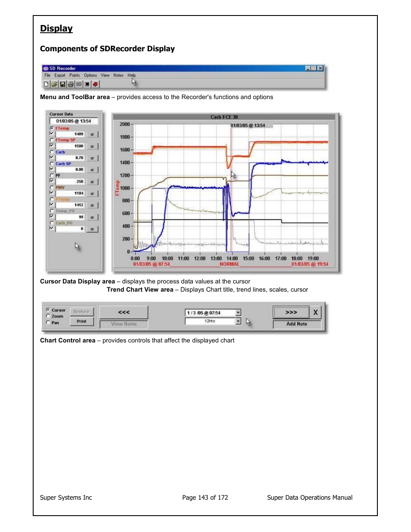
Task: Click the PF value field showing 250
Action: tap(70, 182)
